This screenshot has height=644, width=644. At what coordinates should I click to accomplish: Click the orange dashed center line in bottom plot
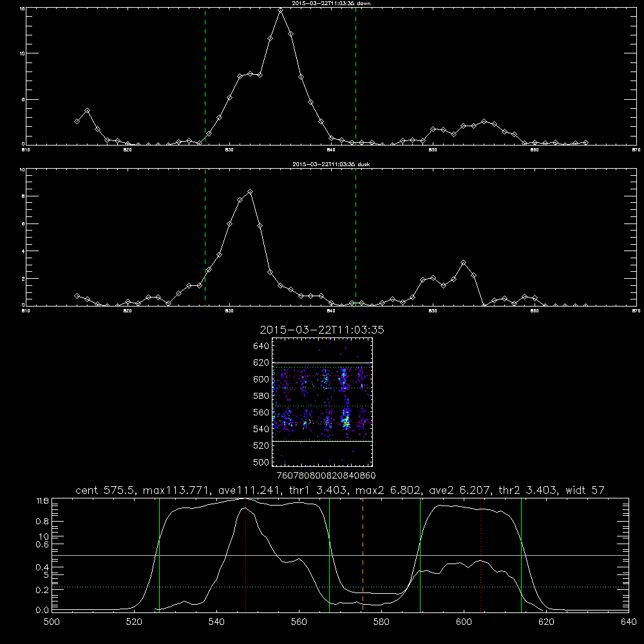pos(363,554)
